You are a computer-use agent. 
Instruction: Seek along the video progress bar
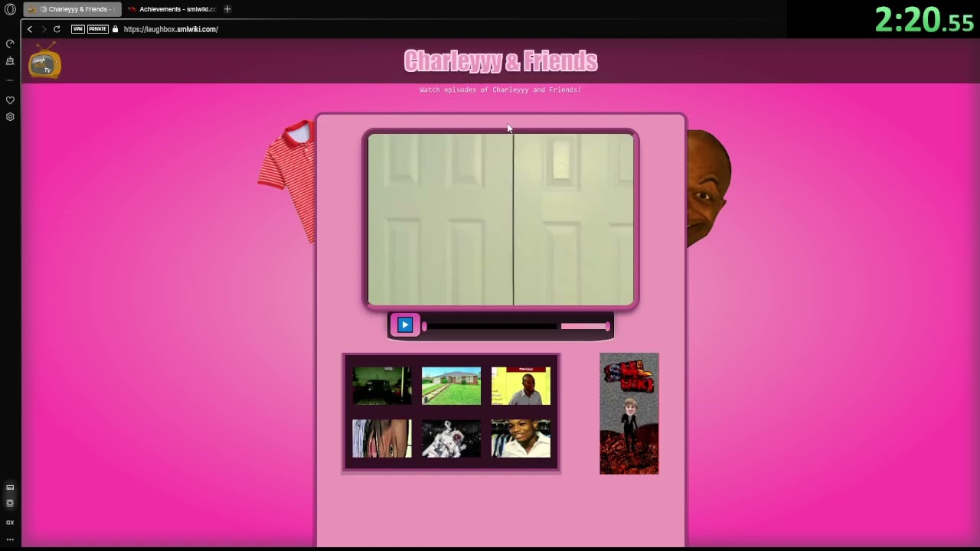click(491, 327)
